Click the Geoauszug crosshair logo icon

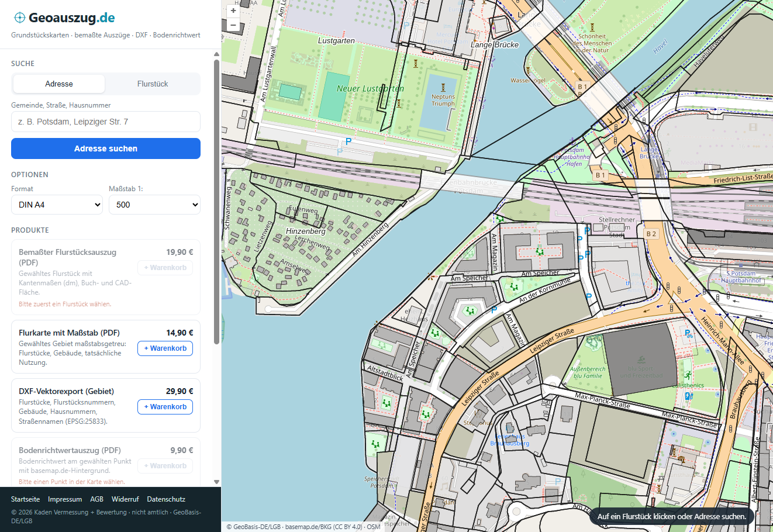point(19,18)
